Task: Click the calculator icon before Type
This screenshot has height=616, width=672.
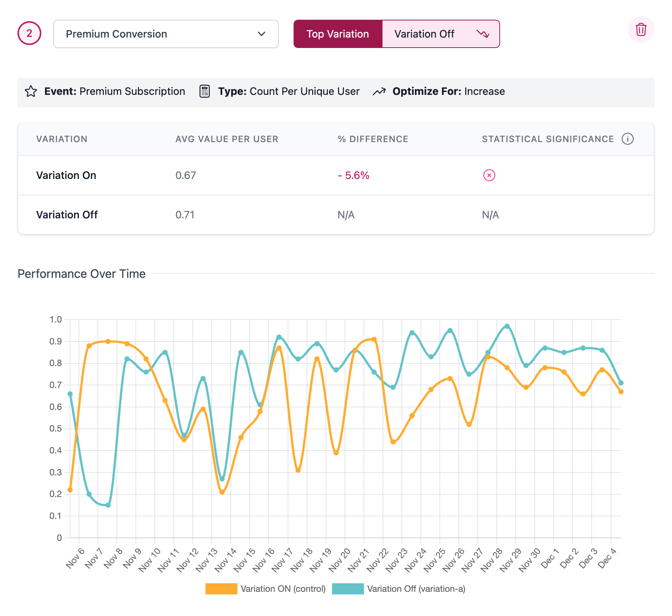Action: 205,91
